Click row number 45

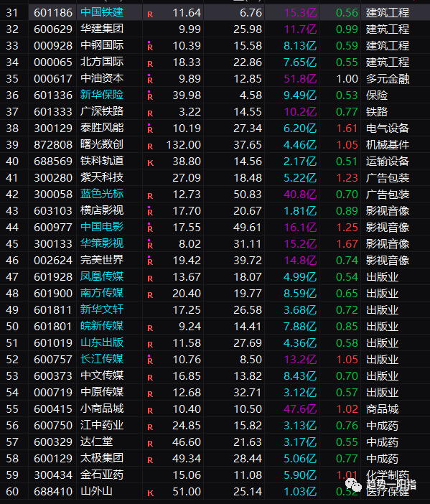point(12,243)
